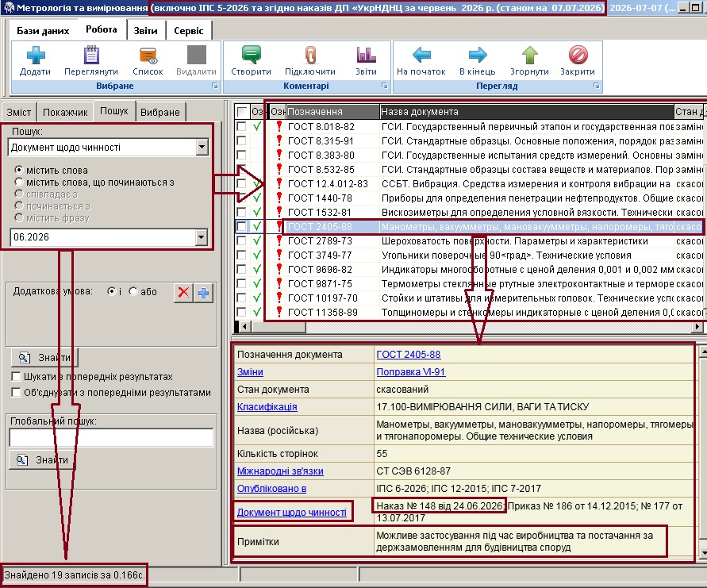Click Опубліковано в link

click(272, 488)
